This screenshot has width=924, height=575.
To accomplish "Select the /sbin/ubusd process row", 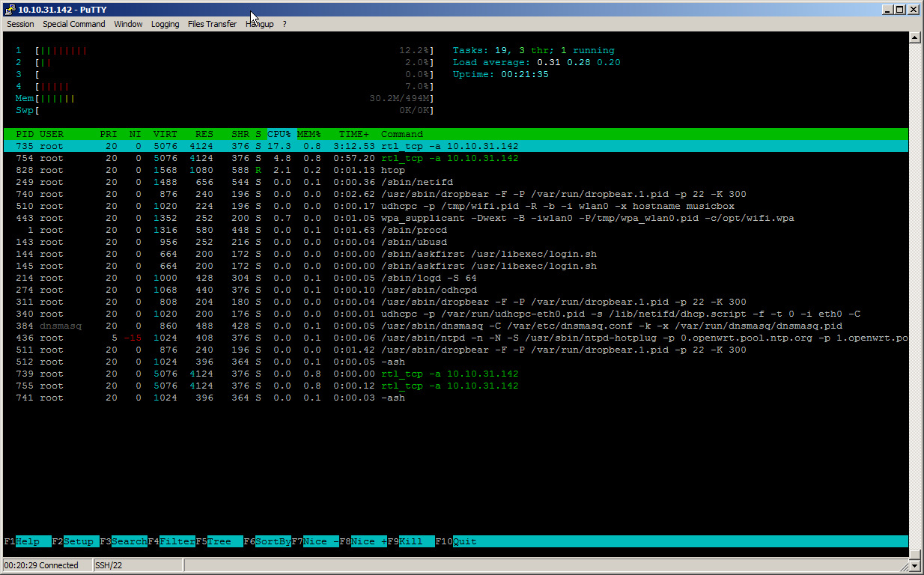I will pos(456,242).
